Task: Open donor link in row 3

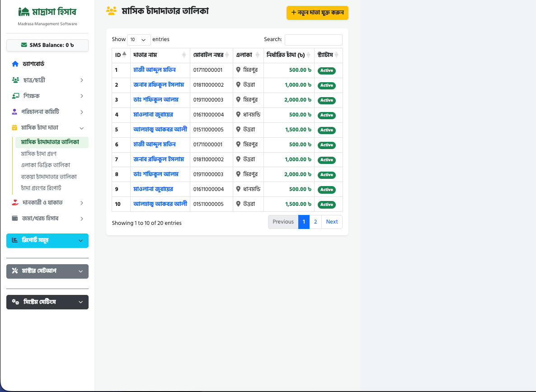Action: (x=156, y=100)
